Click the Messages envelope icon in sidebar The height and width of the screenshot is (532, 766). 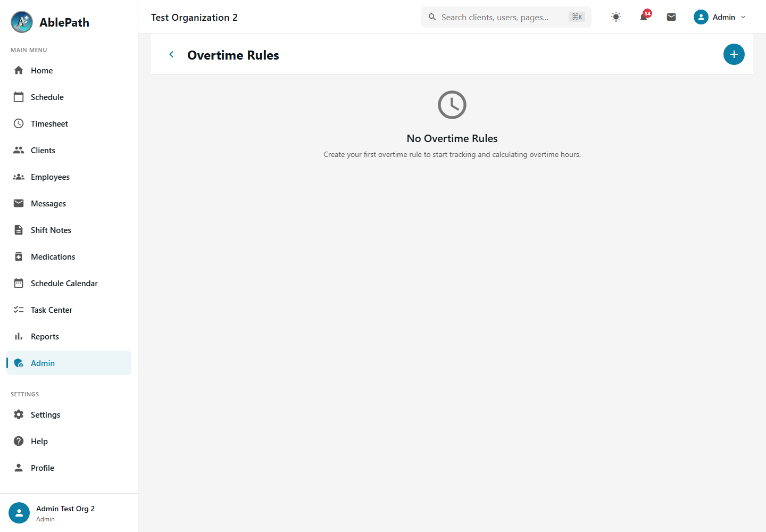[x=19, y=203]
